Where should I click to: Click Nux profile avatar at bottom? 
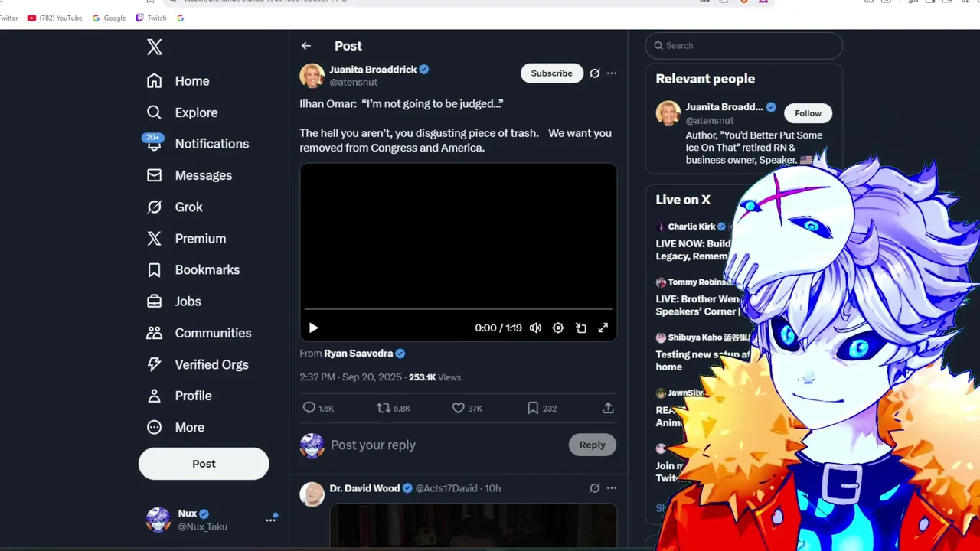(x=158, y=520)
